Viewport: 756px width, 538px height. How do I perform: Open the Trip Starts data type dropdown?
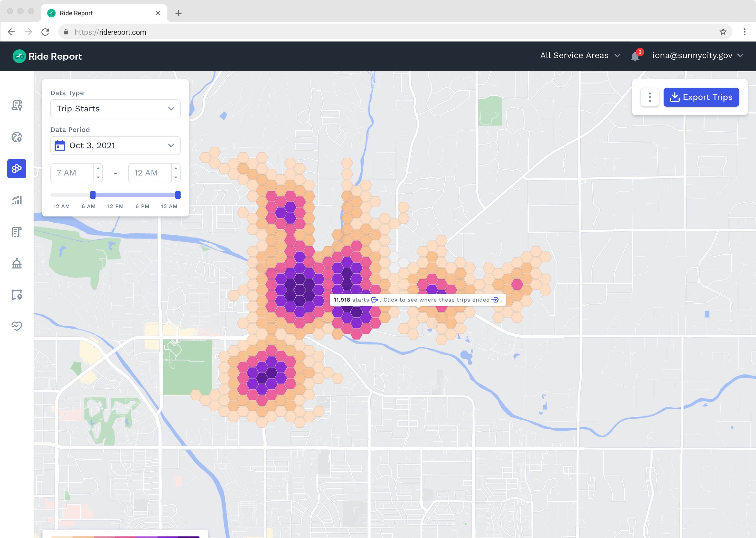[x=115, y=109]
